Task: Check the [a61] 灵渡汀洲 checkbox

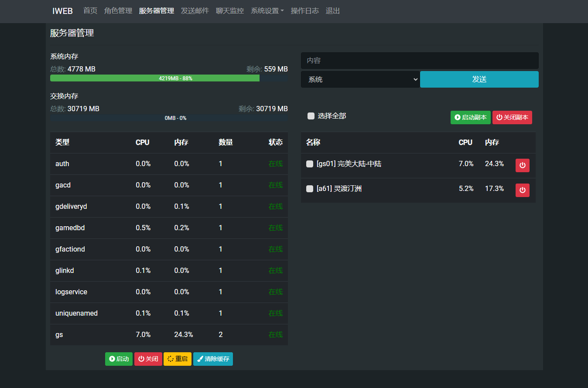Action: point(310,189)
